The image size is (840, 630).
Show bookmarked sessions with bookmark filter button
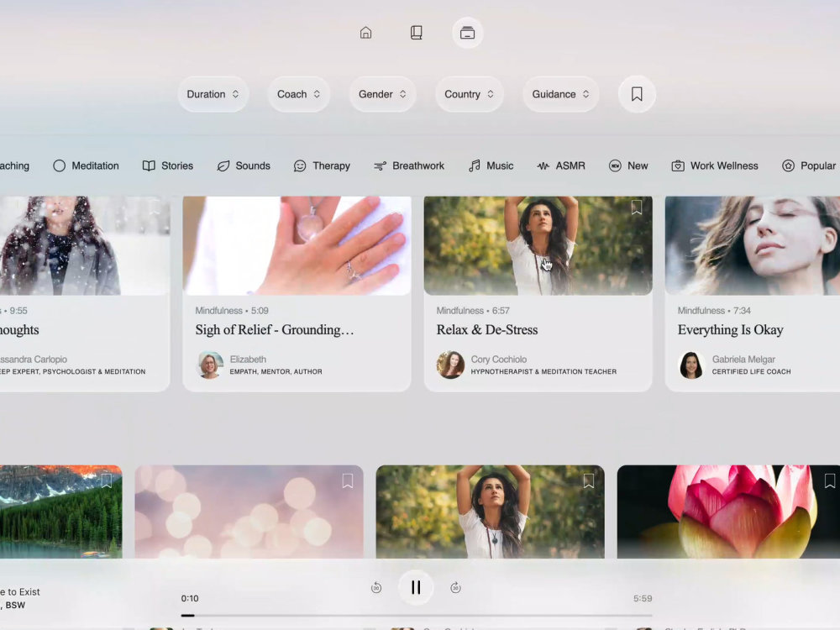click(x=637, y=94)
